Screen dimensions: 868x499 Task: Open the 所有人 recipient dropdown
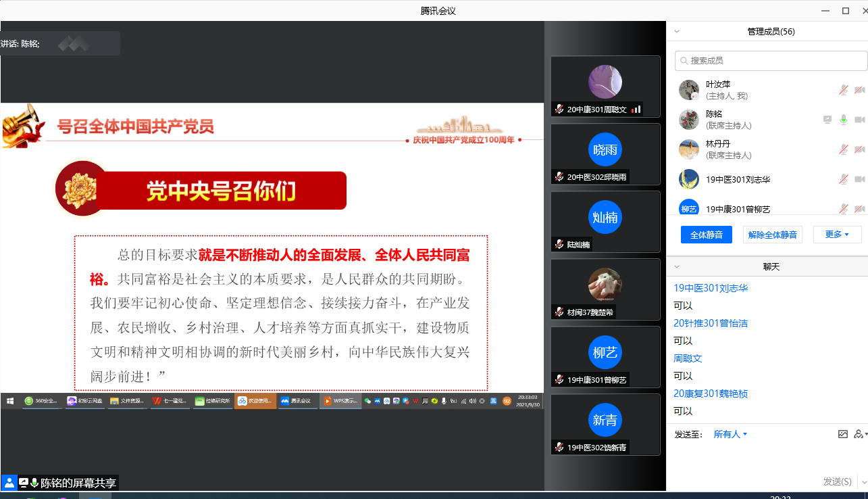click(x=730, y=434)
